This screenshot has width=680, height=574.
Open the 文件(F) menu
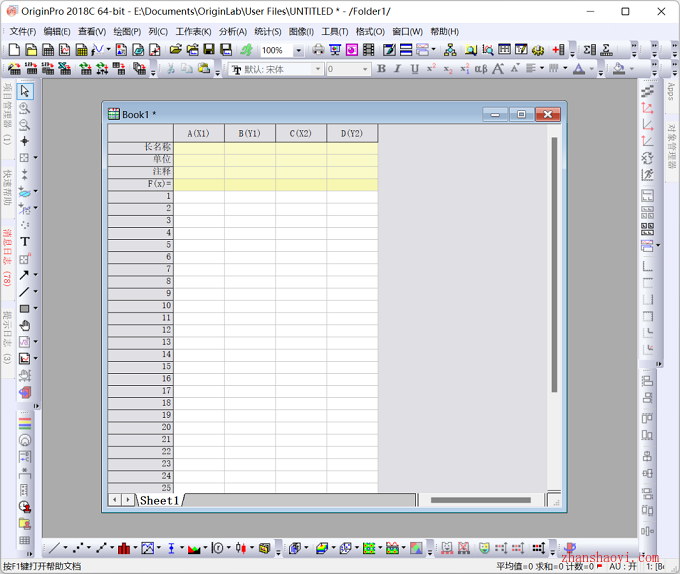(x=23, y=32)
